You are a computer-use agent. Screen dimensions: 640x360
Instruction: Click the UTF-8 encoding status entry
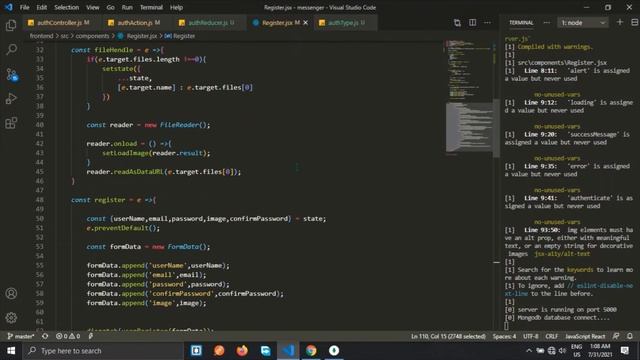[531, 336]
